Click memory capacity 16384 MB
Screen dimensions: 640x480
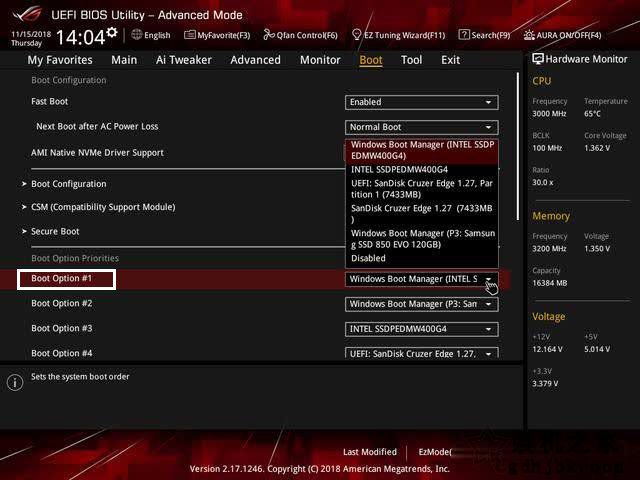550,283
